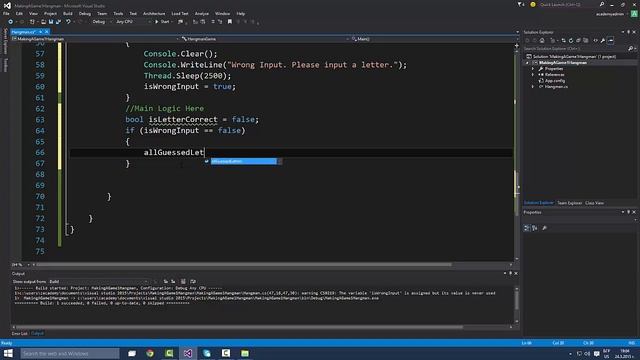
Task: Open the Any CPU platform dropdown
Action: point(133,22)
